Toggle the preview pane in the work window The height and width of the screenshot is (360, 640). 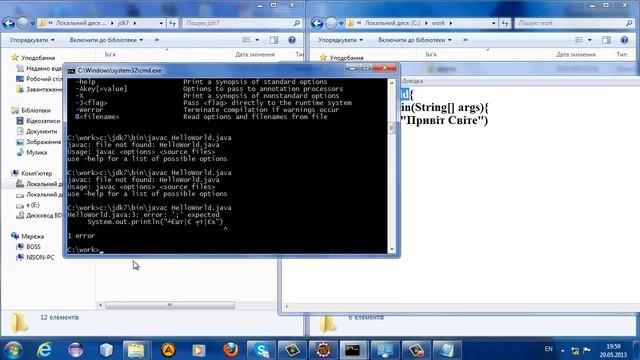606,40
